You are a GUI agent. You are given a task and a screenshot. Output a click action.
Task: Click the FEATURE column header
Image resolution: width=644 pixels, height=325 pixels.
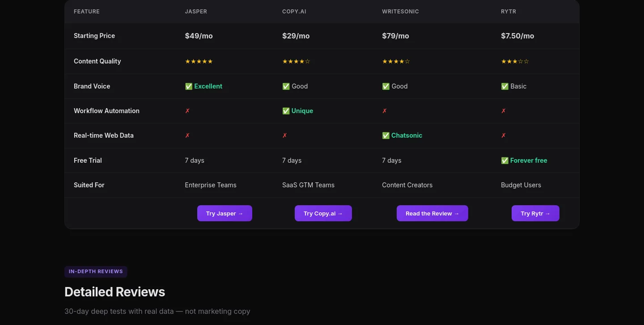click(x=87, y=12)
